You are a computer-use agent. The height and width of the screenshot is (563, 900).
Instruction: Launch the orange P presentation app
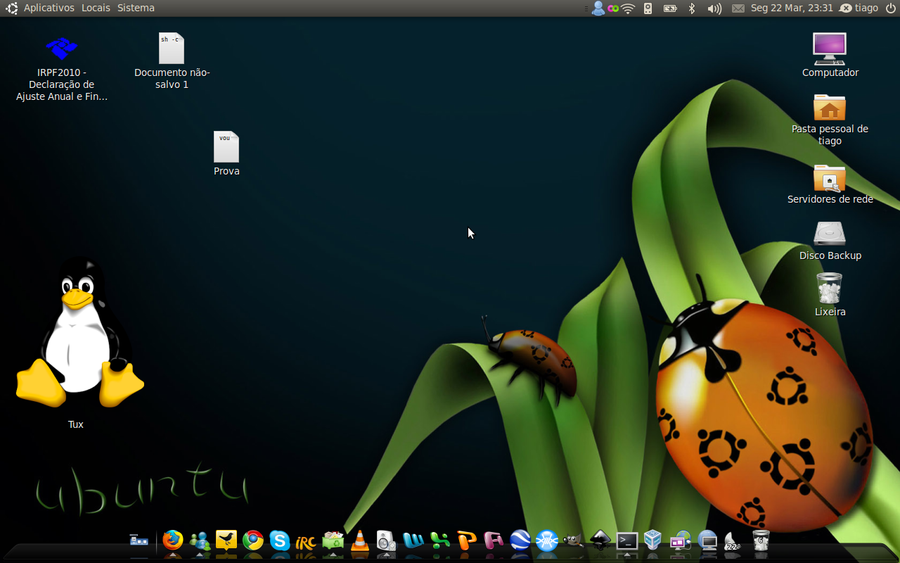click(x=467, y=541)
